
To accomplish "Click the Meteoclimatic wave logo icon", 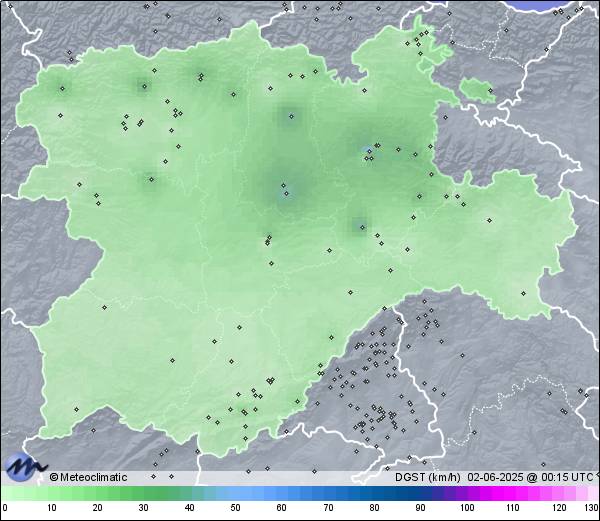I will pos(26,467).
